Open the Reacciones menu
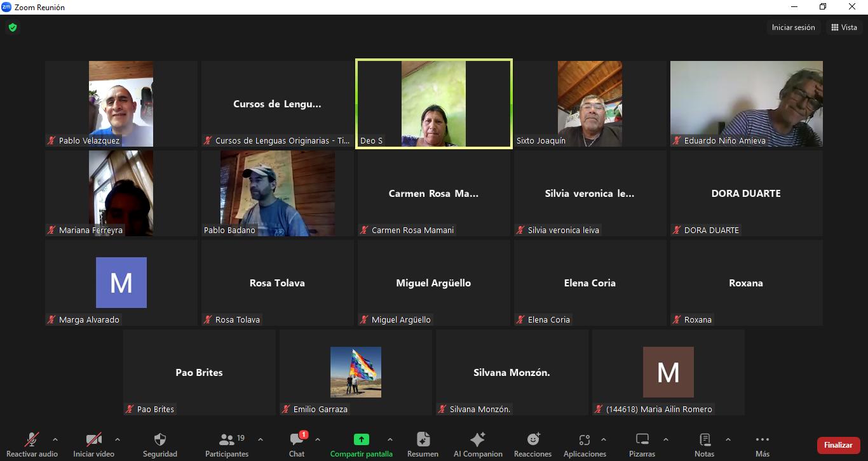868x461 pixels. tap(532, 440)
